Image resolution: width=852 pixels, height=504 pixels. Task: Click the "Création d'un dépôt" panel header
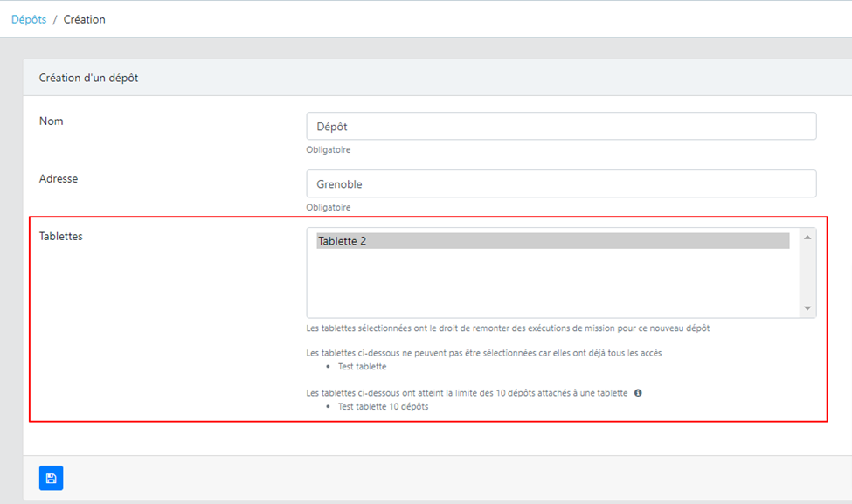click(x=89, y=78)
